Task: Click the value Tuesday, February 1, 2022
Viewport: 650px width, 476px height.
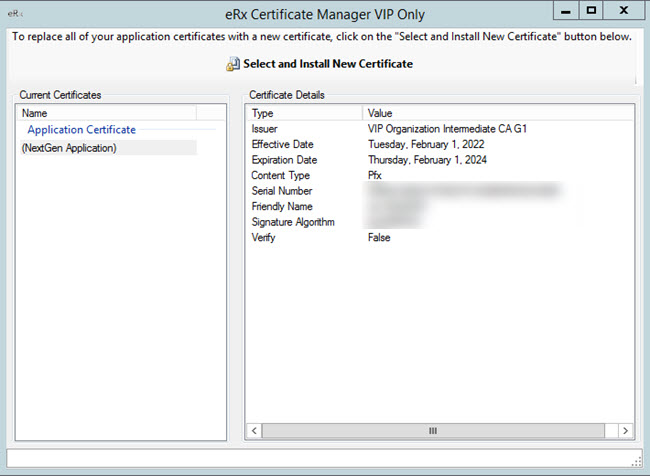Action: (x=426, y=144)
